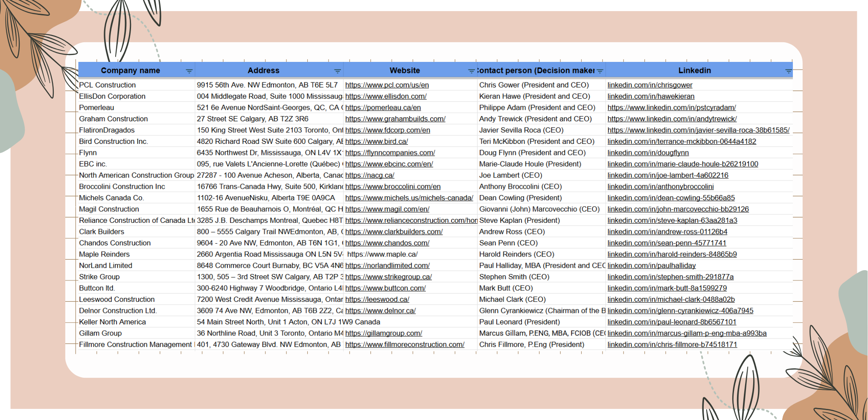Open the EllisDon website link
Image resolution: width=868 pixels, height=420 pixels.
tap(386, 96)
